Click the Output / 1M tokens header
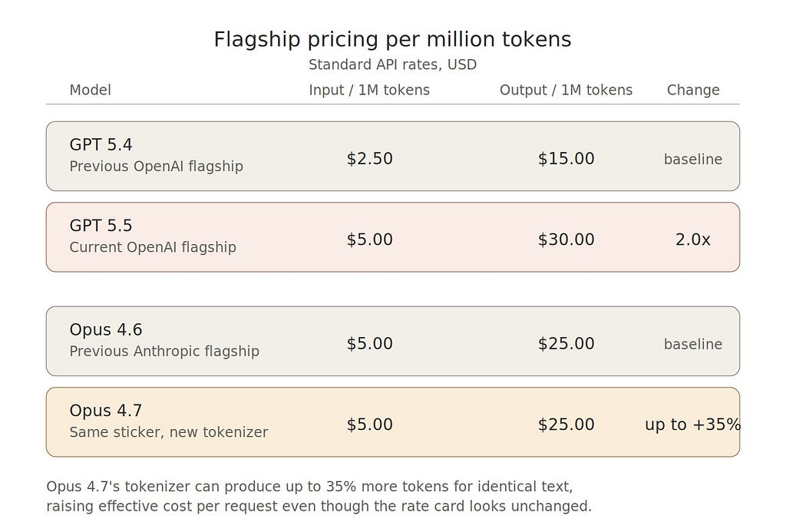This screenshot has height=532, width=786. [566, 90]
